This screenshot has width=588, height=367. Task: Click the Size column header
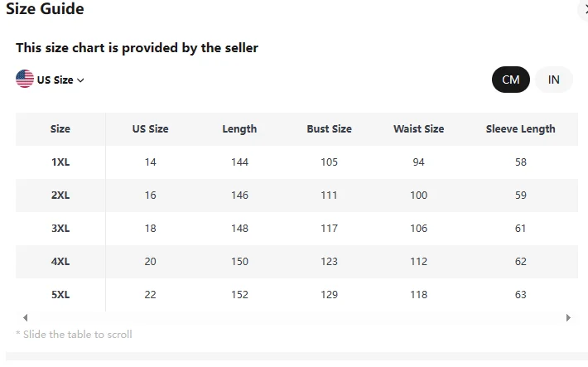pos(60,129)
